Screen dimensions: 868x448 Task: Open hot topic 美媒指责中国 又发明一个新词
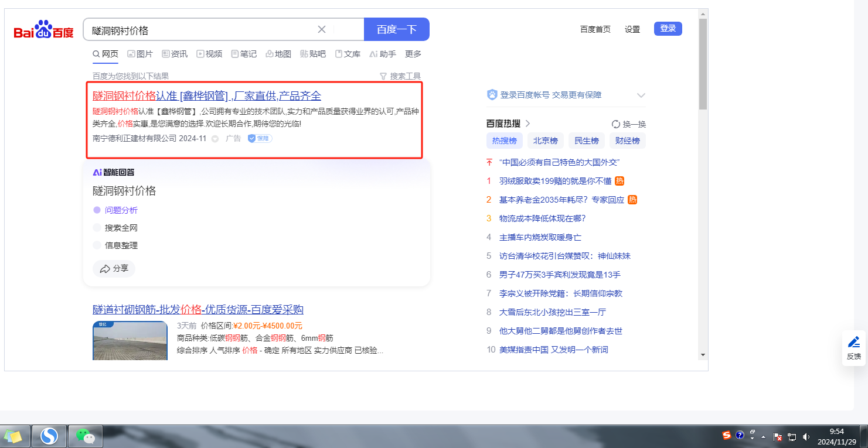click(554, 350)
